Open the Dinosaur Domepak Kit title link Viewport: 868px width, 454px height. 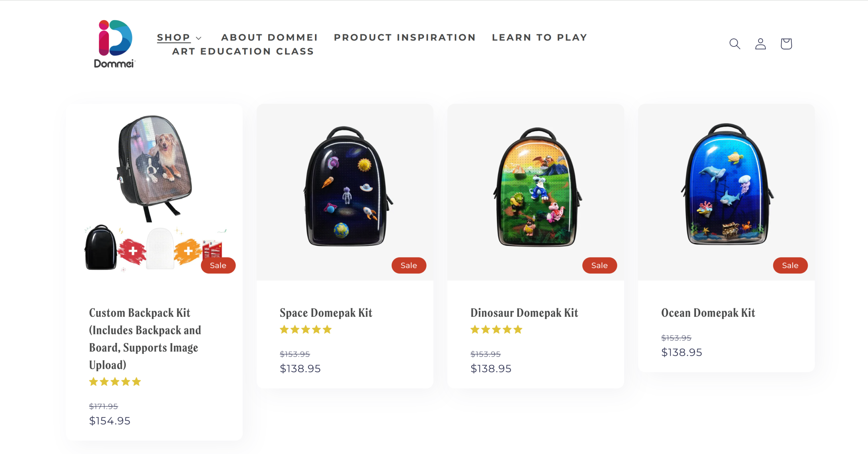point(524,312)
